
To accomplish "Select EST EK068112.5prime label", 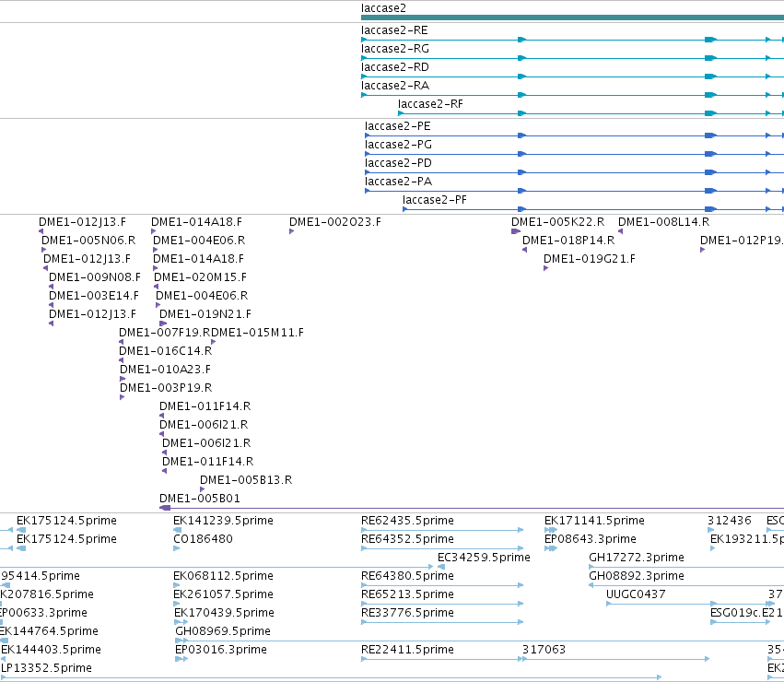I will pyautogui.click(x=223, y=577).
